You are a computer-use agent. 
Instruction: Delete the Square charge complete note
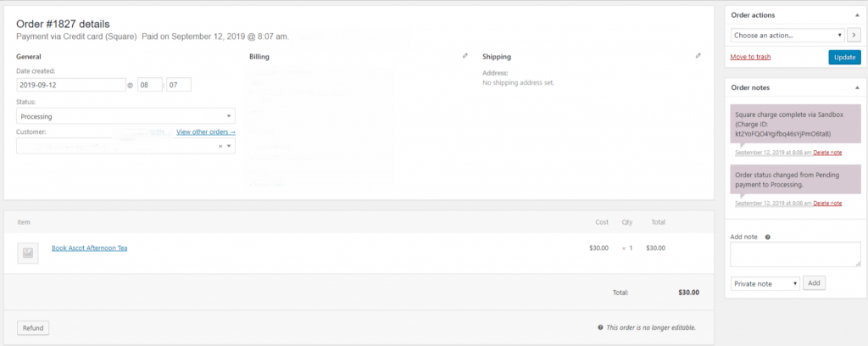[x=827, y=153]
